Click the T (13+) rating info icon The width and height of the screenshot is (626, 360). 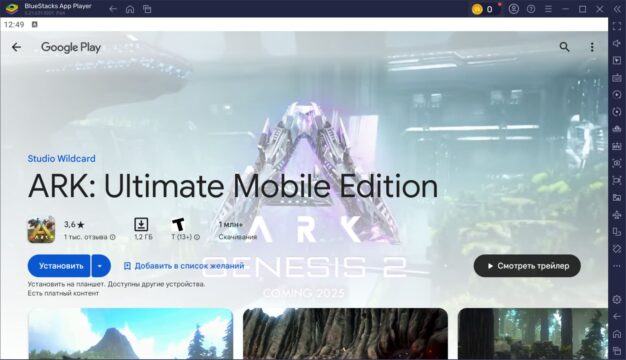pyautogui.click(x=197, y=237)
